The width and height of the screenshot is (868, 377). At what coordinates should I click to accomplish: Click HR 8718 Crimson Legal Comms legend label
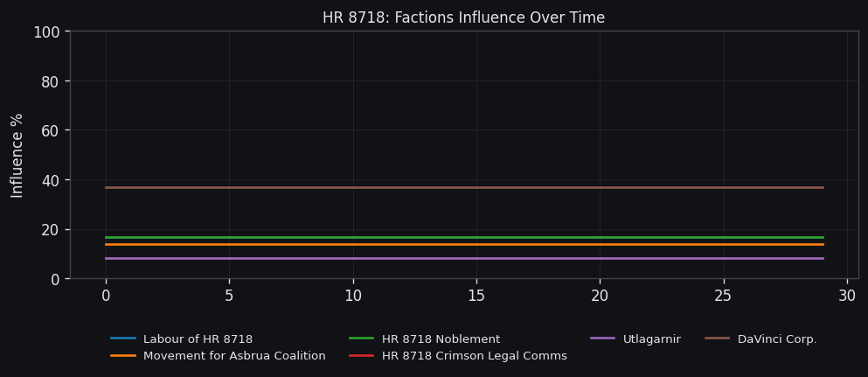(x=474, y=356)
